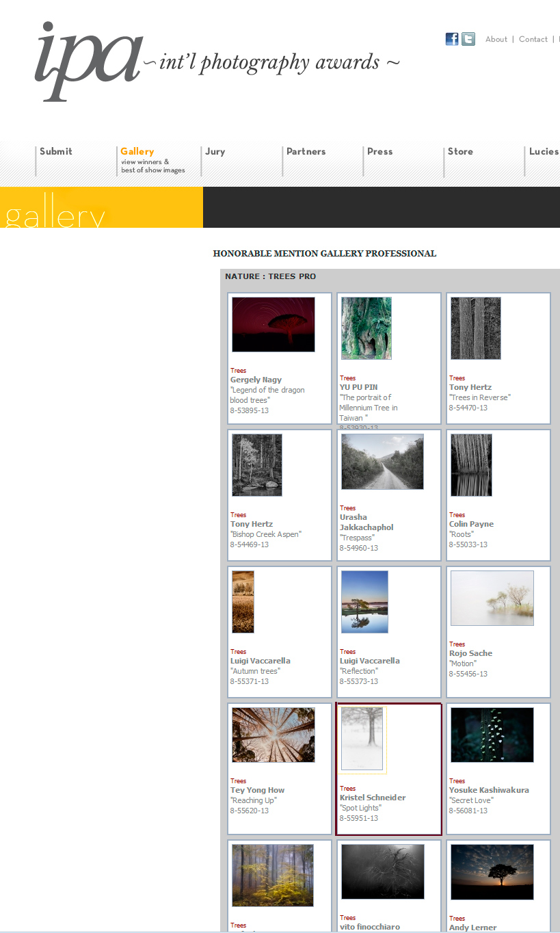Select the "Reflection" tree thumbnail
Viewport: 560px width, 933px height.
(x=364, y=602)
